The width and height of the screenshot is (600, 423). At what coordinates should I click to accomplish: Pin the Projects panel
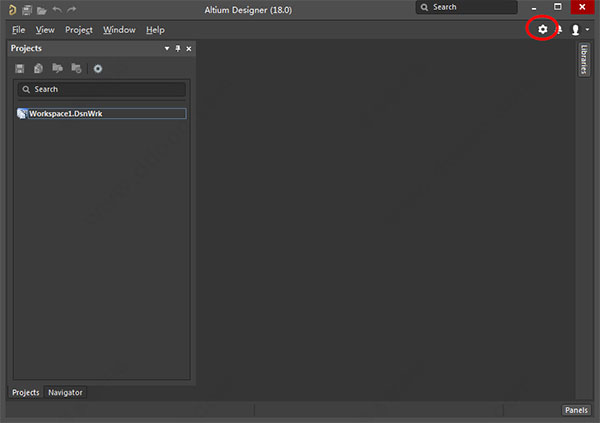(178, 49)
